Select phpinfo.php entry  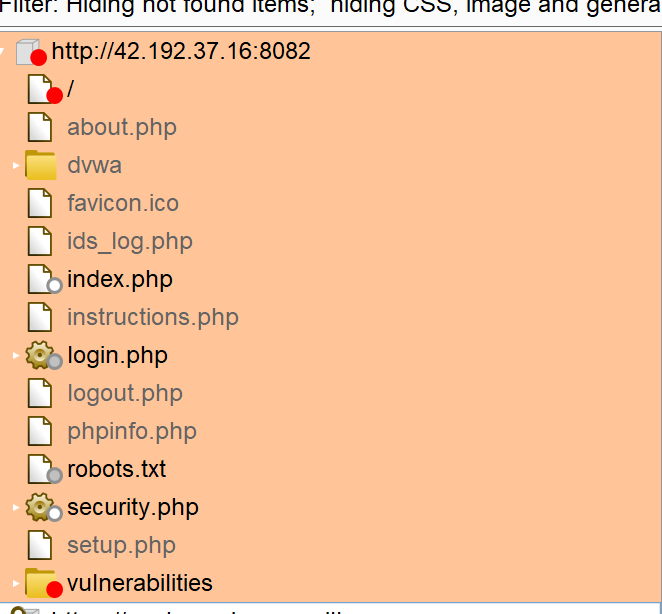[132, 431]
